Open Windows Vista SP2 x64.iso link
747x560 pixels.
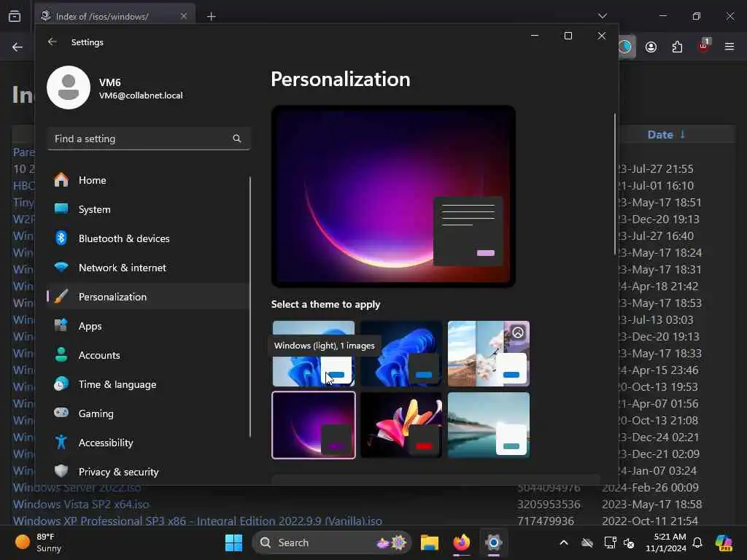tap(81, 505)
